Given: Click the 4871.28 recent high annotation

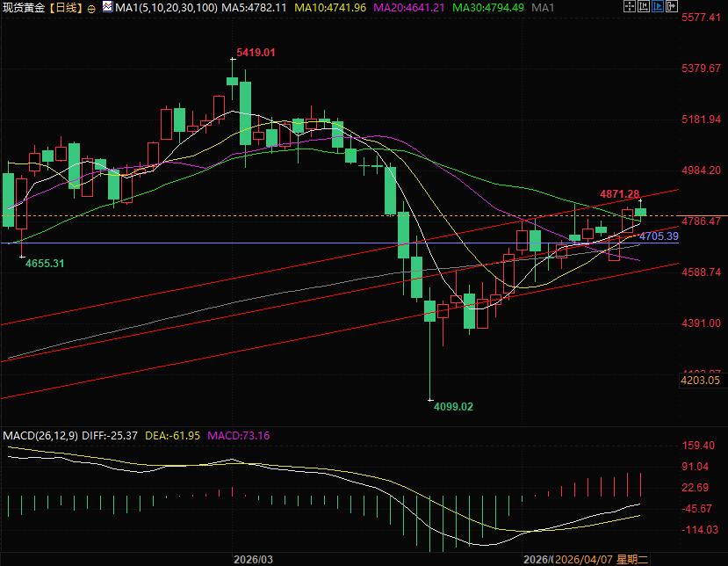Looking at the screenshot, I should pos(619,193).
